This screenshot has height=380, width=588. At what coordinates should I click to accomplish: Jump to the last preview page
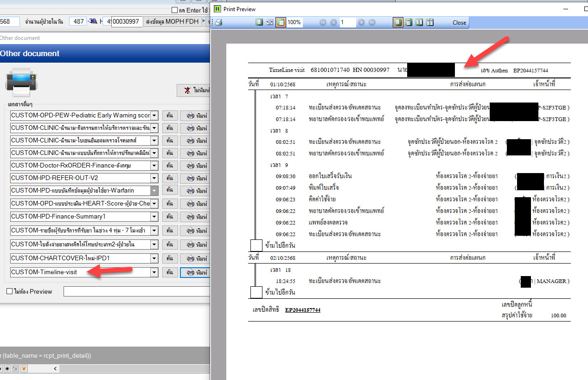pos(372,22)
